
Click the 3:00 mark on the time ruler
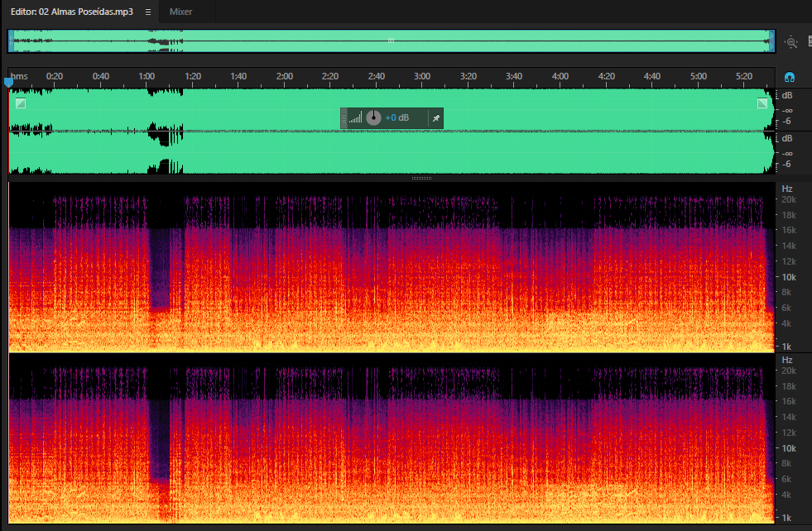point(422,76)
